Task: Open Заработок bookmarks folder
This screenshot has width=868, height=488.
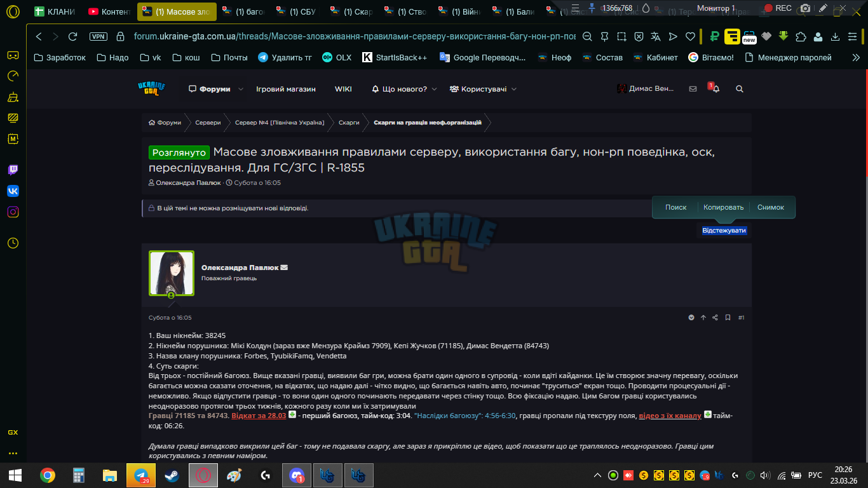Action: coord(59,57)
